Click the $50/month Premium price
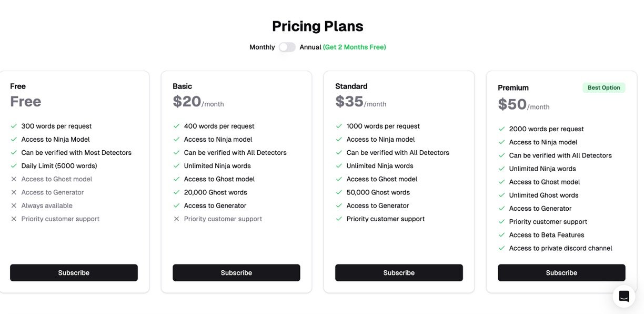 (x=524, y=104)
